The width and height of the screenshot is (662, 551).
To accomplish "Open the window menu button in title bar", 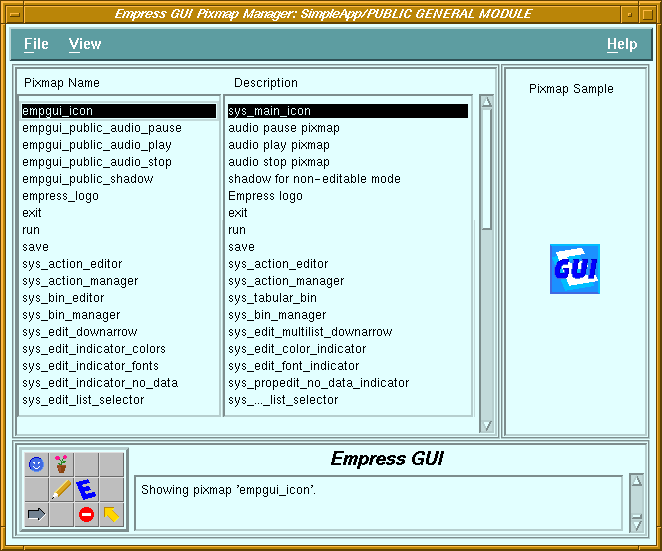I will pos(15,14).
